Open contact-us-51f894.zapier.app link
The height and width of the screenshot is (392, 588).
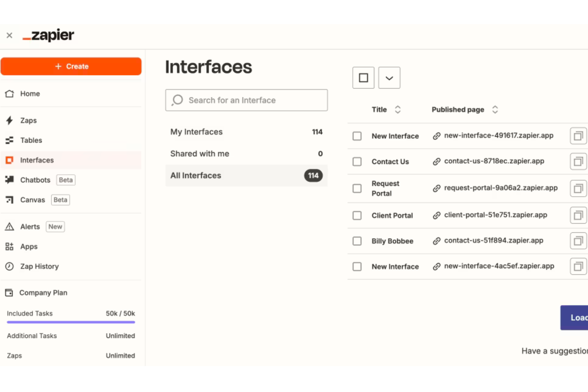[494, 240]
